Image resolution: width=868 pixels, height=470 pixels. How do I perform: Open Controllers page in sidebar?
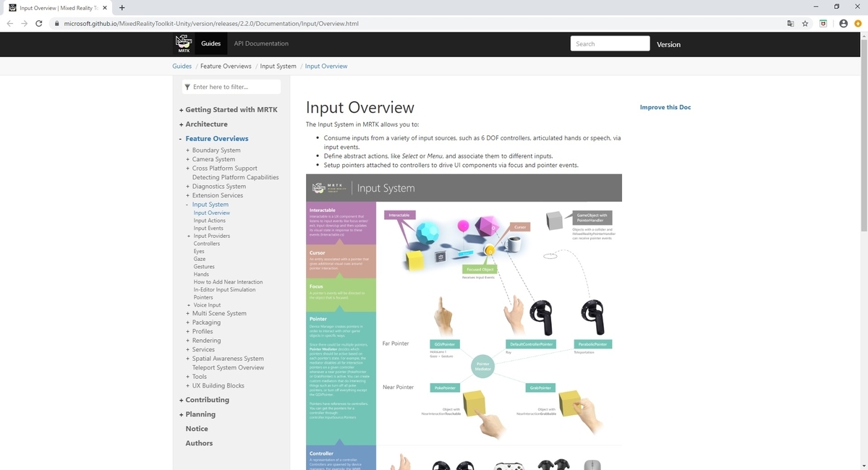207,244
